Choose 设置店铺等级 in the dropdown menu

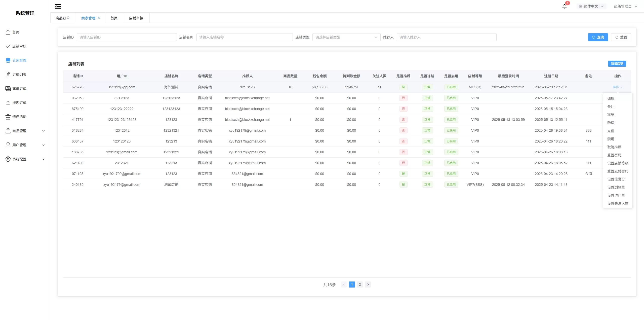tap(618, 163)
